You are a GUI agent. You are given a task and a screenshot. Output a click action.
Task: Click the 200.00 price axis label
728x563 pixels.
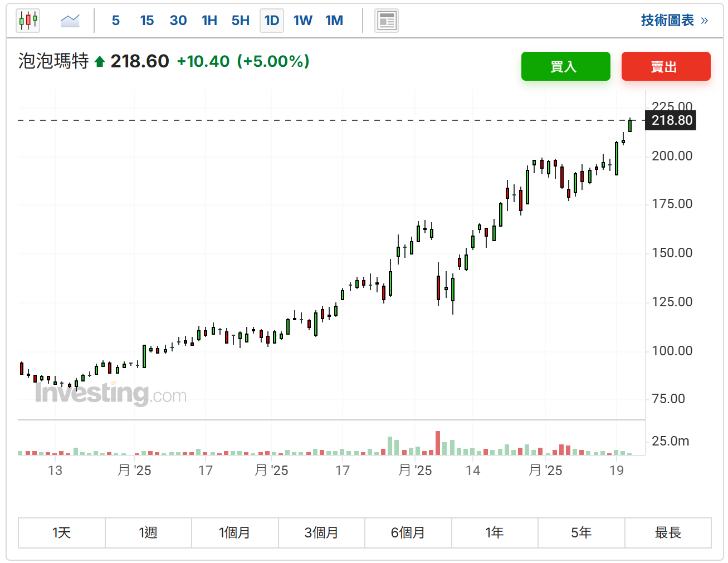click(x=672, y=156)
